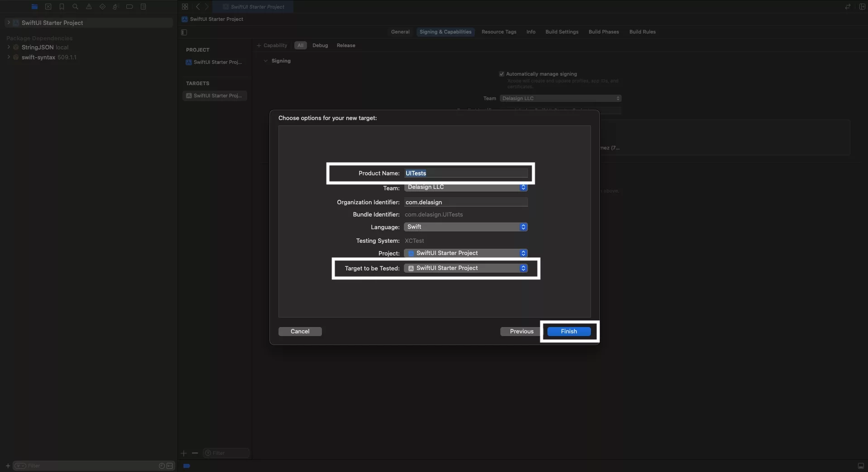Click the code review arrows icon

[x=848, y=7]
